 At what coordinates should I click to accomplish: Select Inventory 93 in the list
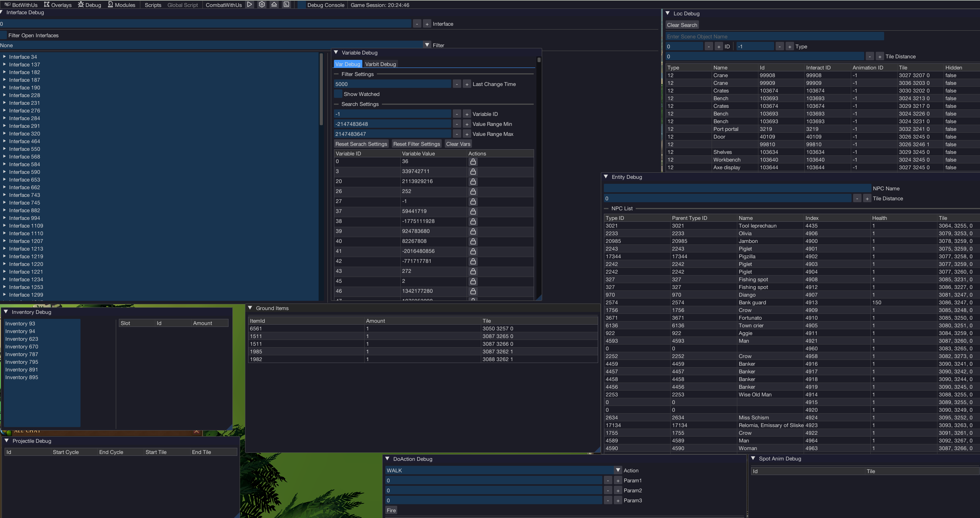(42, 323)
